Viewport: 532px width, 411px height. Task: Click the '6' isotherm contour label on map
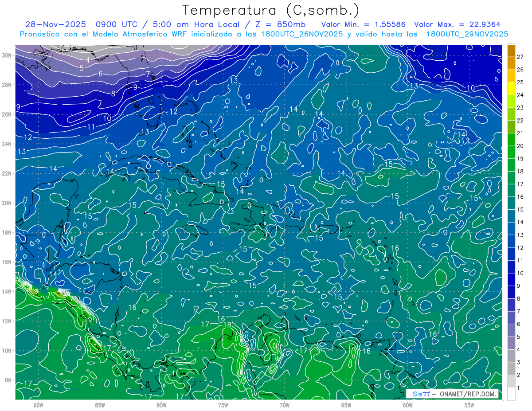(101, 74)
